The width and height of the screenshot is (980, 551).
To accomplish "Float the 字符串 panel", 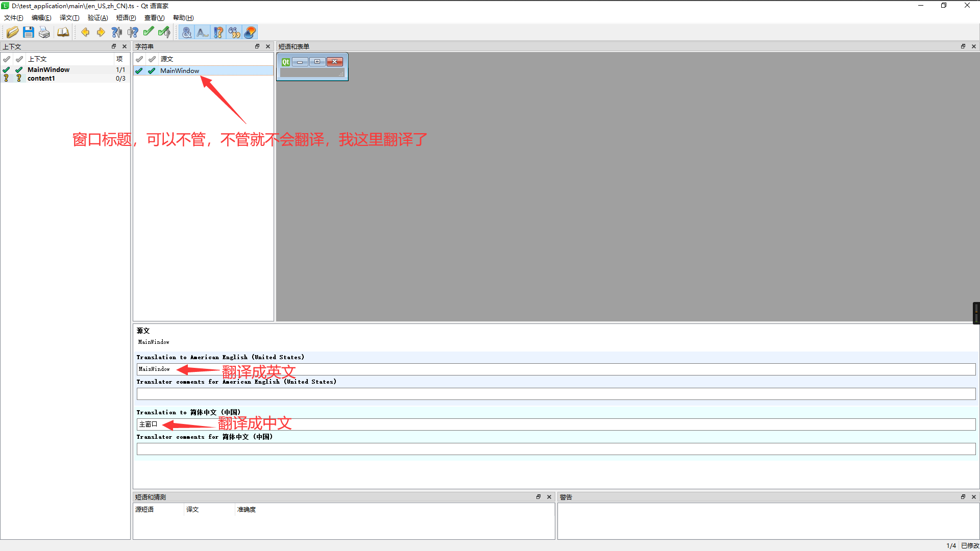I will click(257, 46).
